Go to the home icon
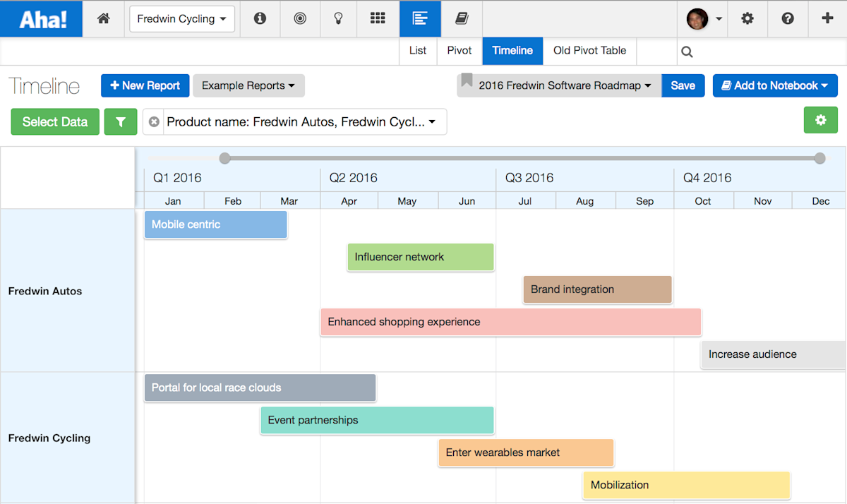Image resolution: width=847 pixels, height=504 pixels. [104, 19]
